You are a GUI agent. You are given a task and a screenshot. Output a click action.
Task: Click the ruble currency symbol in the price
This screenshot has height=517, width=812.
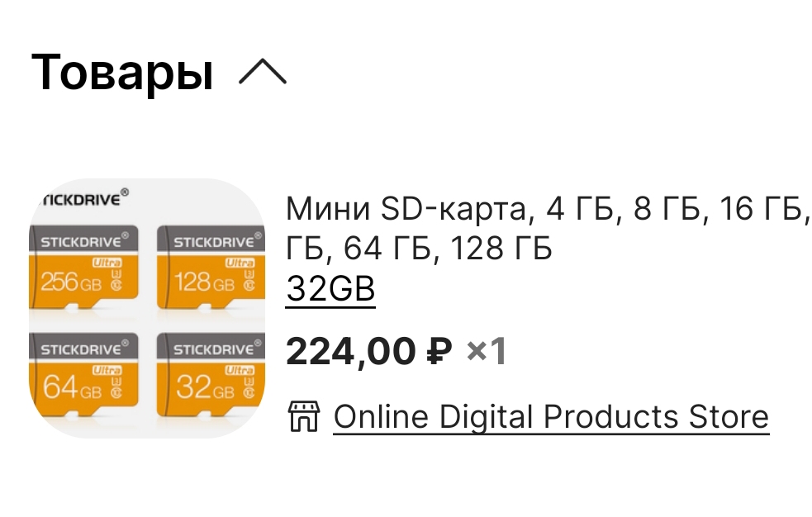pos(439,351)
